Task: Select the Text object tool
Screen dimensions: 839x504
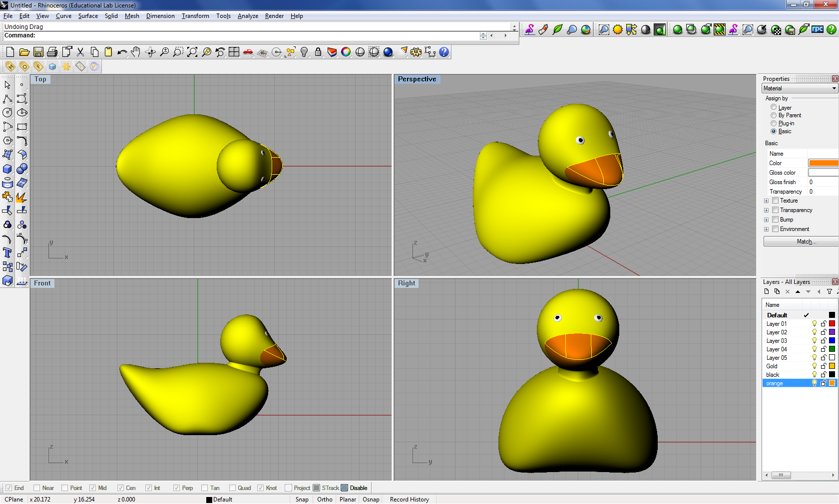Action: 7,253
